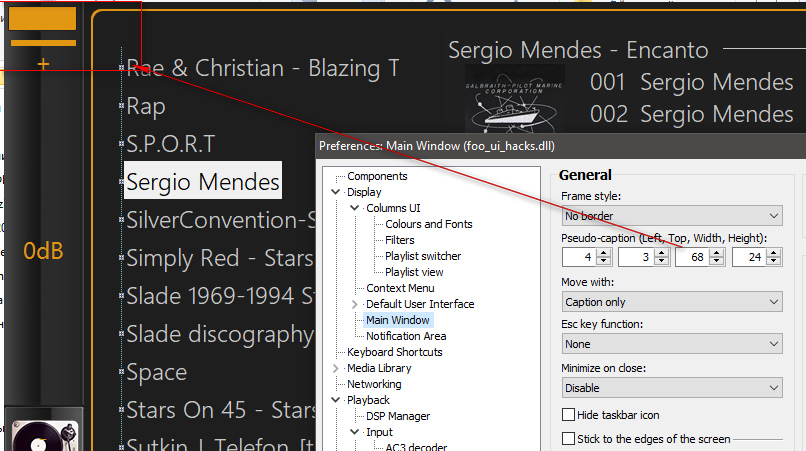This screenshot has height=451, width=806.
Task: Click the turntable vinyl icon
Action: pos(42,431)
